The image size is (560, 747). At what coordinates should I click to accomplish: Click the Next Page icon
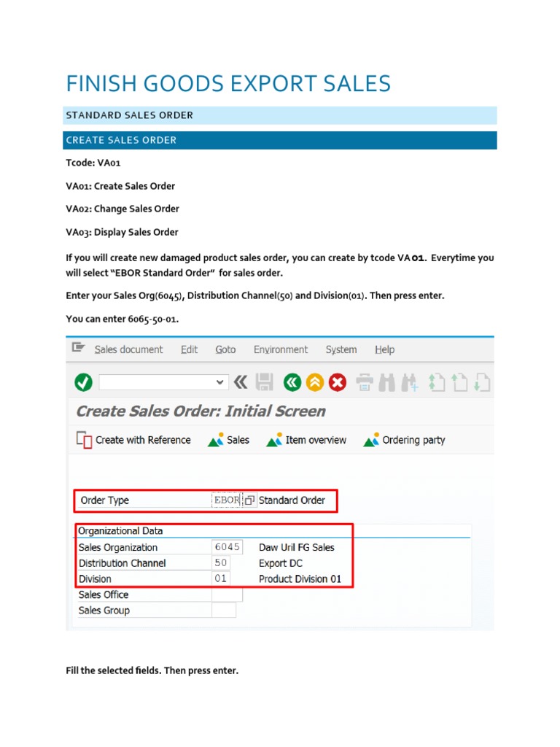482,382
